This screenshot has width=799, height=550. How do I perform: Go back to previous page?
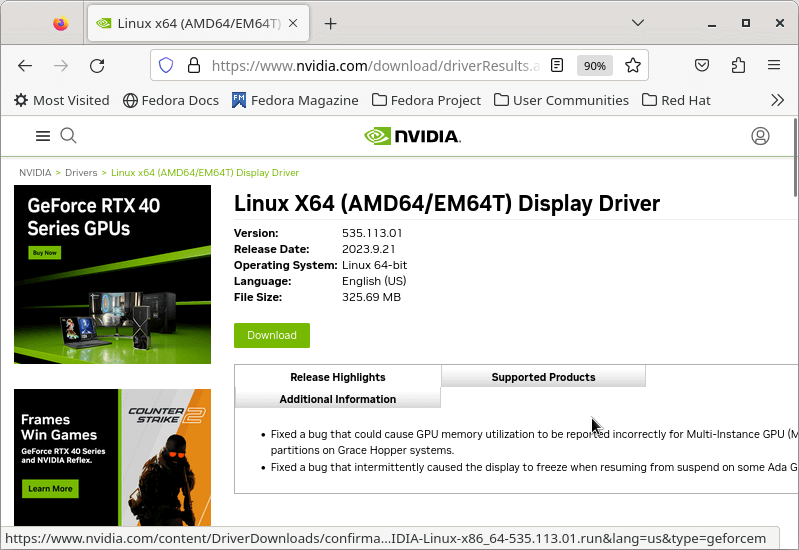coord(25,65)
